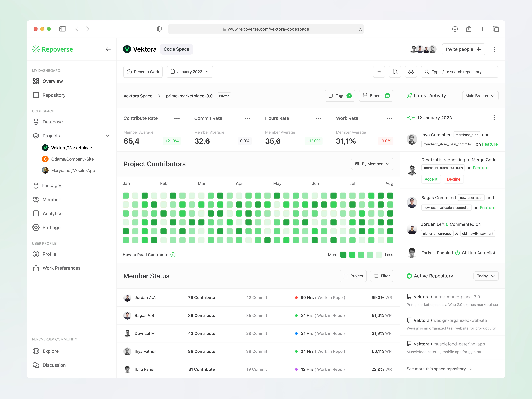Open Branch button with 10 badge
This screenshot has height=399, width=532.
(x=376, y=96)
